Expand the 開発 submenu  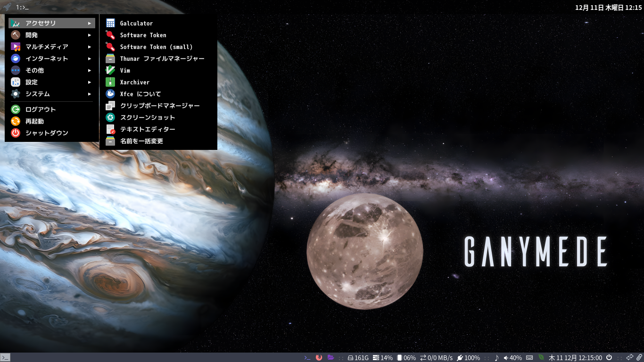(x=52, y=35)
